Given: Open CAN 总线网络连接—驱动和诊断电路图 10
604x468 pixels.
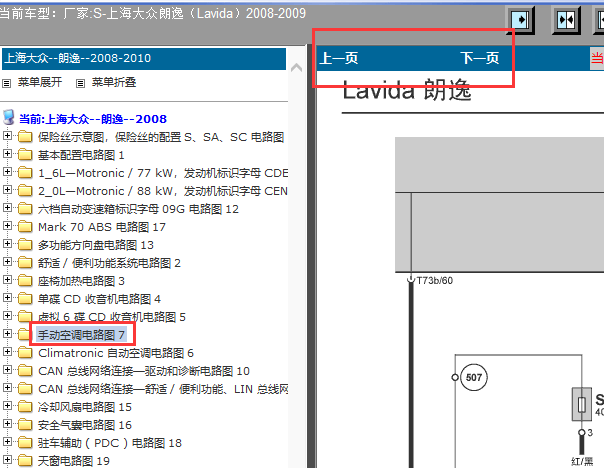Looking at the screenshot, I should 144,371.
